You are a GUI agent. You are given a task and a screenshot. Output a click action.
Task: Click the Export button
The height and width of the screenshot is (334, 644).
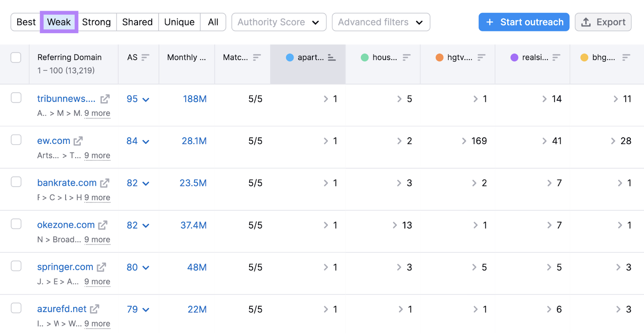pyautogui.click(x=603, y=22)
